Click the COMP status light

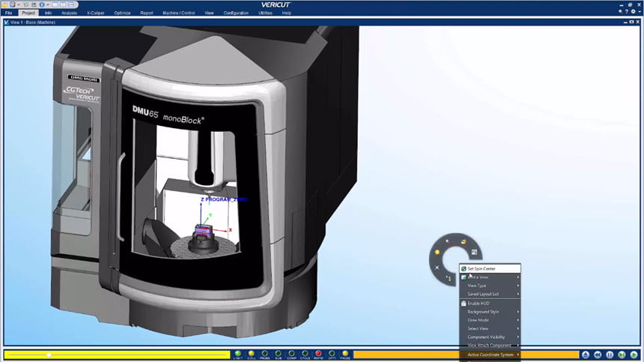pyautogui.click(x=291, y=355)
